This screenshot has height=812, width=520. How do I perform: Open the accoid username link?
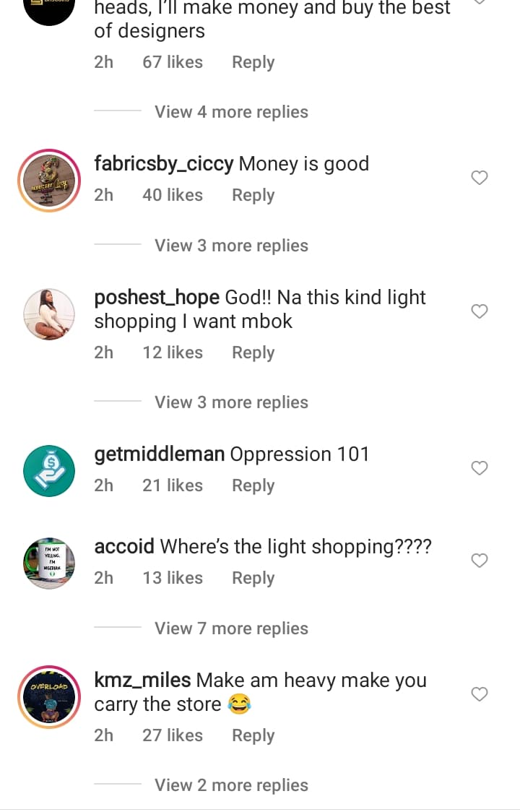point(124,546)
